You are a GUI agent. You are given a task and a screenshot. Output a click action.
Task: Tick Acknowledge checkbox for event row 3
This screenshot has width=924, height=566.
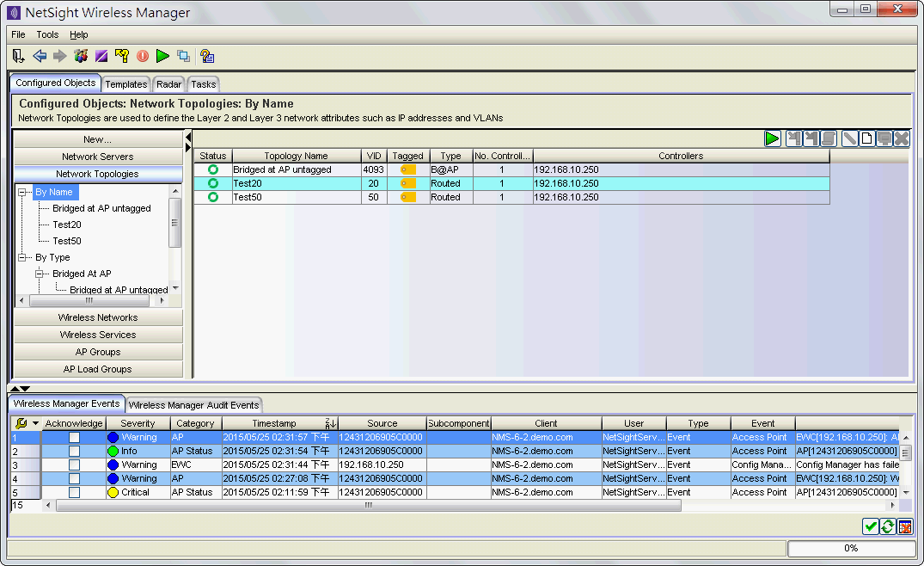[x=74, y=464]
